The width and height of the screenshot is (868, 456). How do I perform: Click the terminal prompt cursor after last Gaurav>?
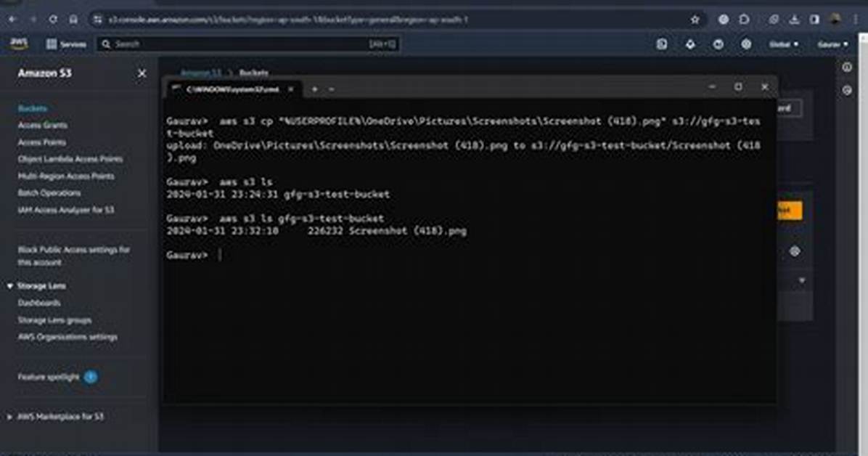[x=220, y=255]
